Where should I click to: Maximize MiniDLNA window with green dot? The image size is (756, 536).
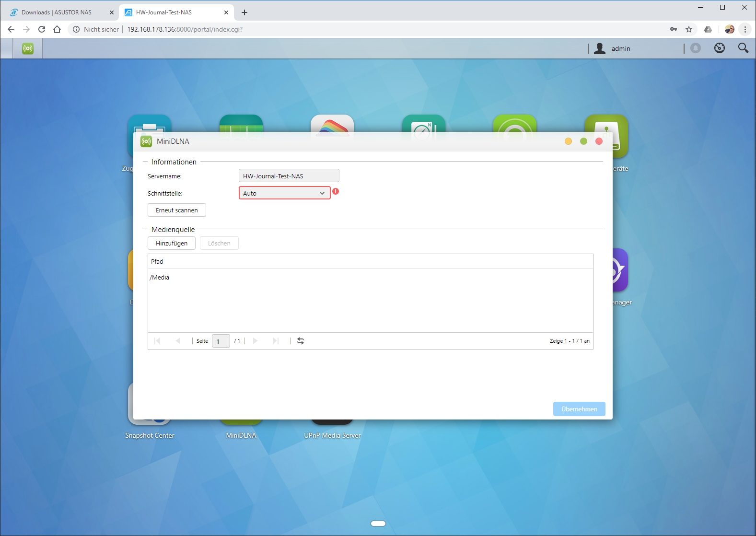pyautogui.click(x=583, y=141)
